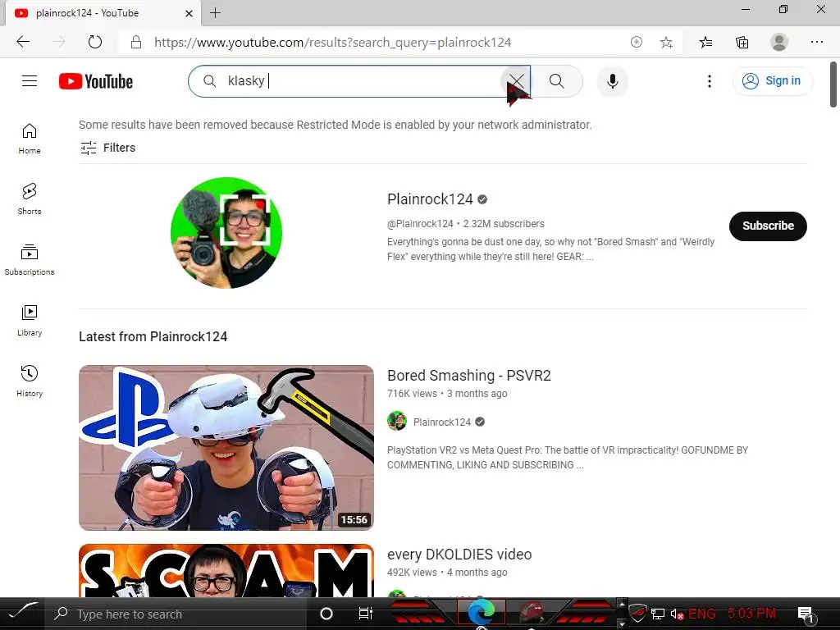840x630 pixels.
Task: Open the search Filters panel
Action: click(x=107, y=148)
